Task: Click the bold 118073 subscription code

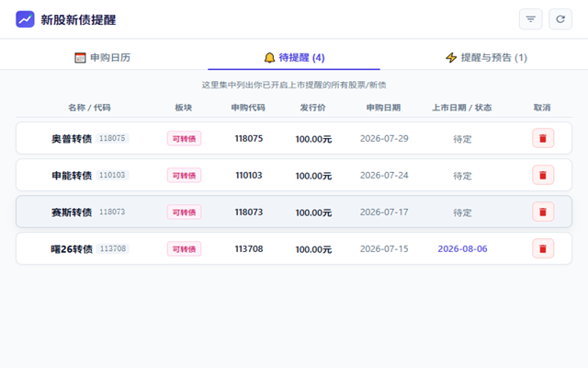Action: (x=249, y=213)
